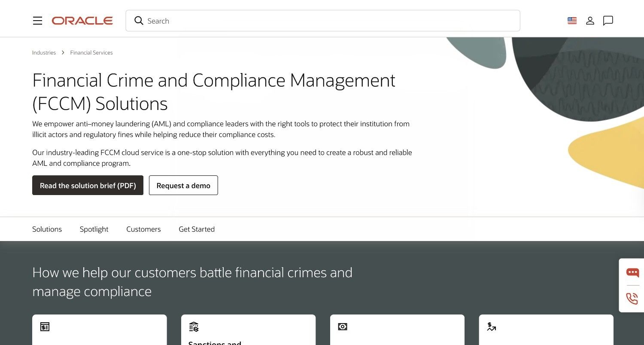The image size is (644, 345).
Task: Click the page heading Financial Crime and Compliance Management
Action: (x=214, y=92)
